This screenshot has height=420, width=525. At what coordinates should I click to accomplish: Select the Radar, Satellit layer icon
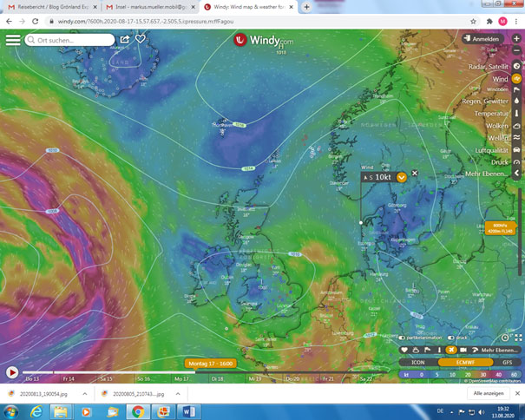[516, 66]
